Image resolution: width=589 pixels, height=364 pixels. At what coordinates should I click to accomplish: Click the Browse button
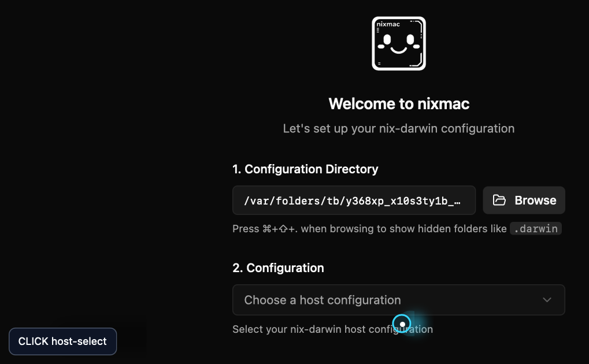pyautogui.click(x=524, y=200)
